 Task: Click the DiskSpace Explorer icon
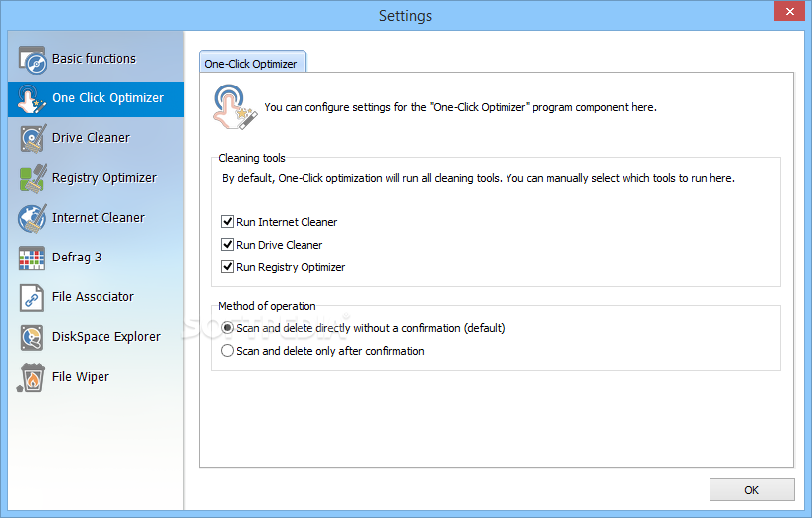pos(32,337)
